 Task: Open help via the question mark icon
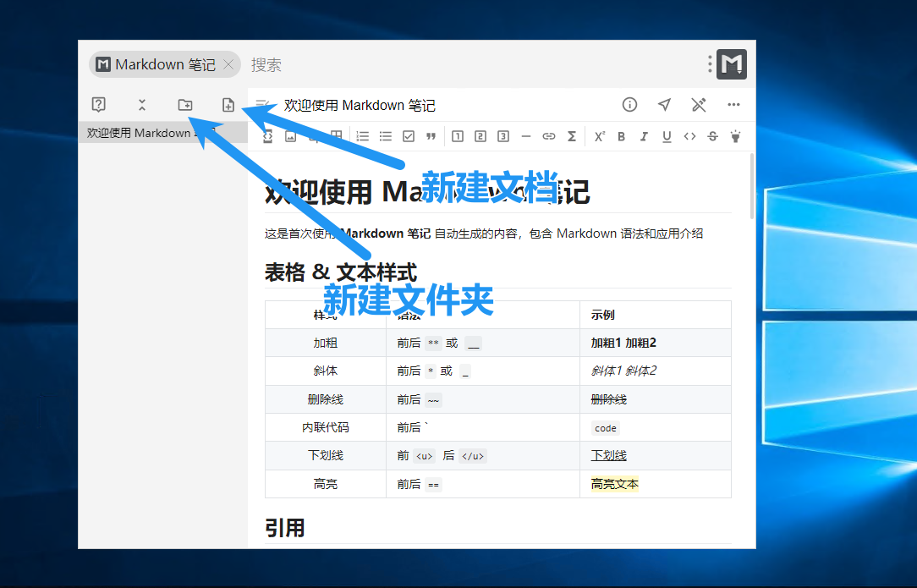pos(98,105)
